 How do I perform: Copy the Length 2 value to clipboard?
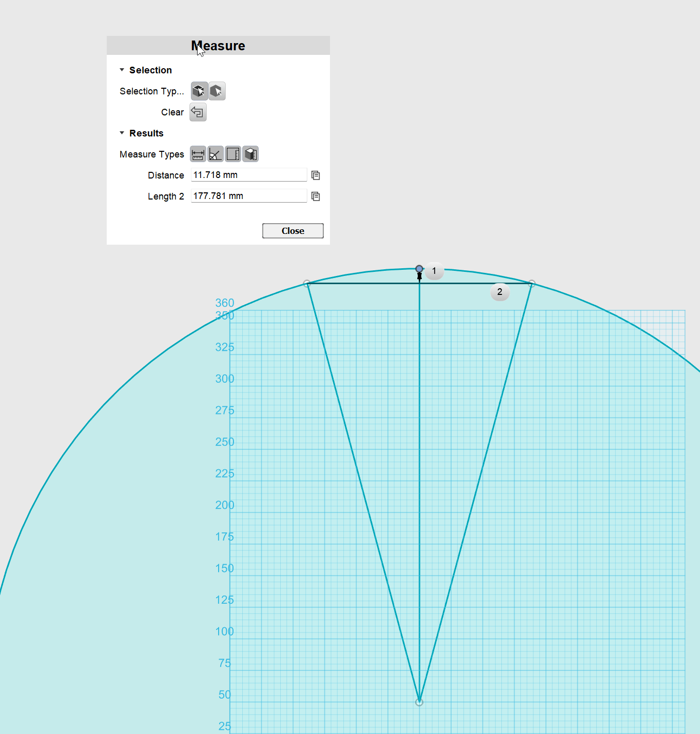pyautogui.click(x=316, y=196)
